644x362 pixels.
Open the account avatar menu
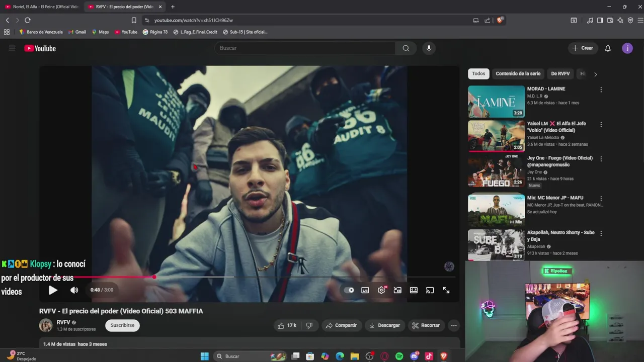coord(627,48)
